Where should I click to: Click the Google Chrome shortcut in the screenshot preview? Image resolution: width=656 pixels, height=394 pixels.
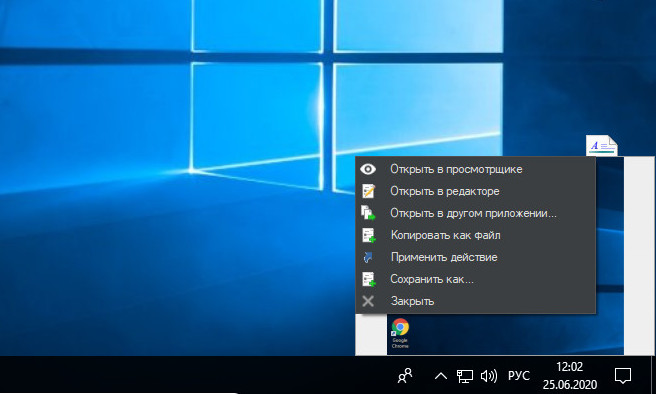(400, 333)
